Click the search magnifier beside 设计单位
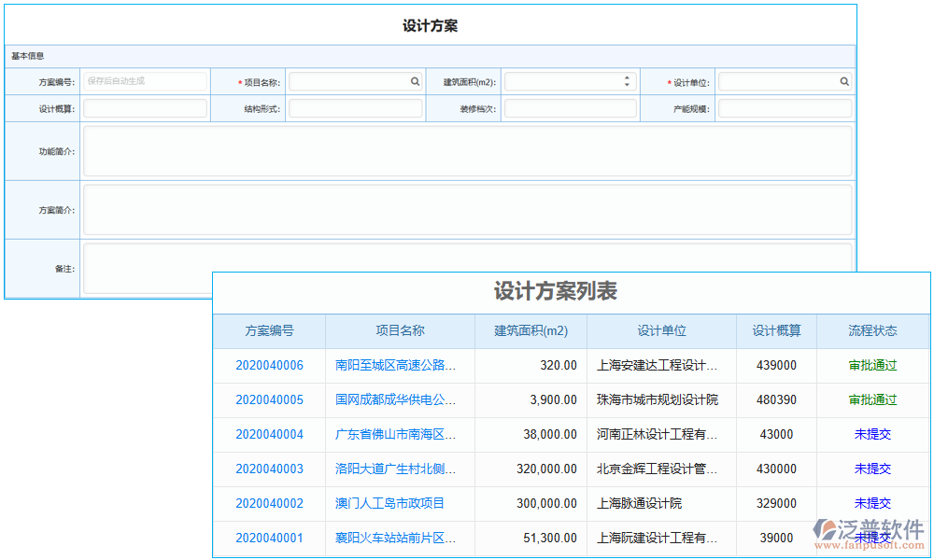The image size is (934, 560). pyautogui.click(x=844, y=81)
